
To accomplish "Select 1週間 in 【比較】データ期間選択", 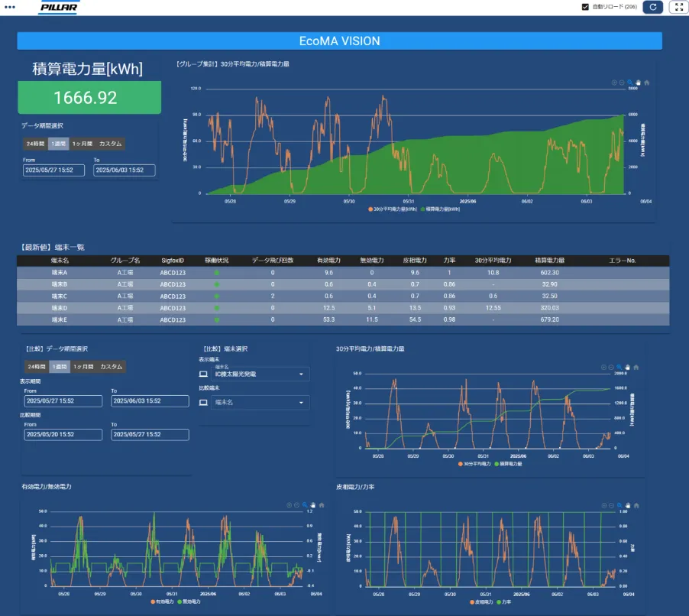I will coord(60,367).
